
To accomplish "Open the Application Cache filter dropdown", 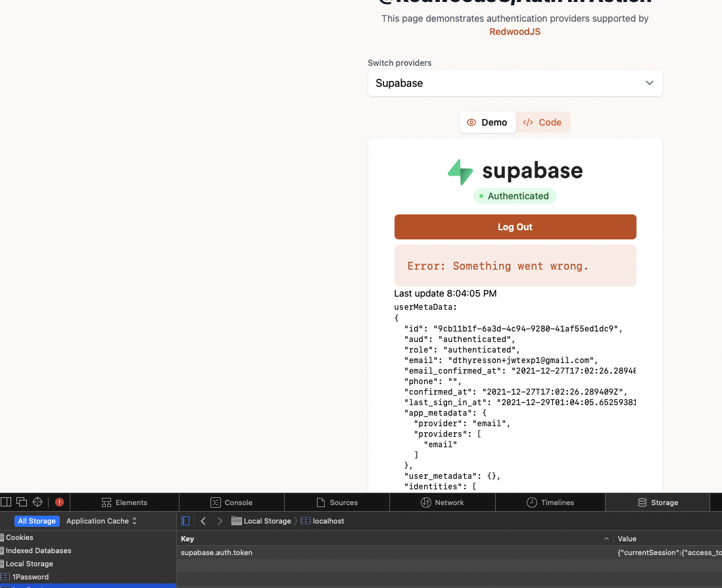I will [x=101, y=521].
